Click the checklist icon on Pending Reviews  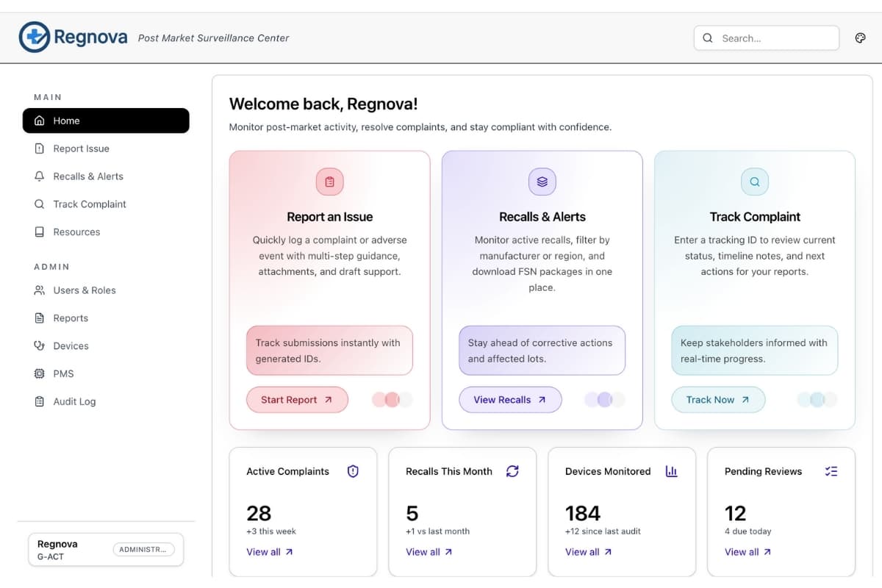pos(831,471)
